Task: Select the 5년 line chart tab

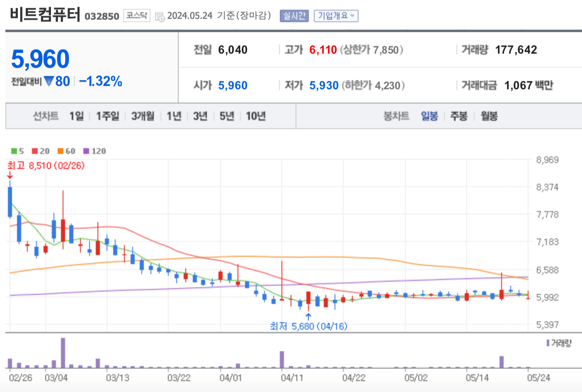Action: (227, 116)
